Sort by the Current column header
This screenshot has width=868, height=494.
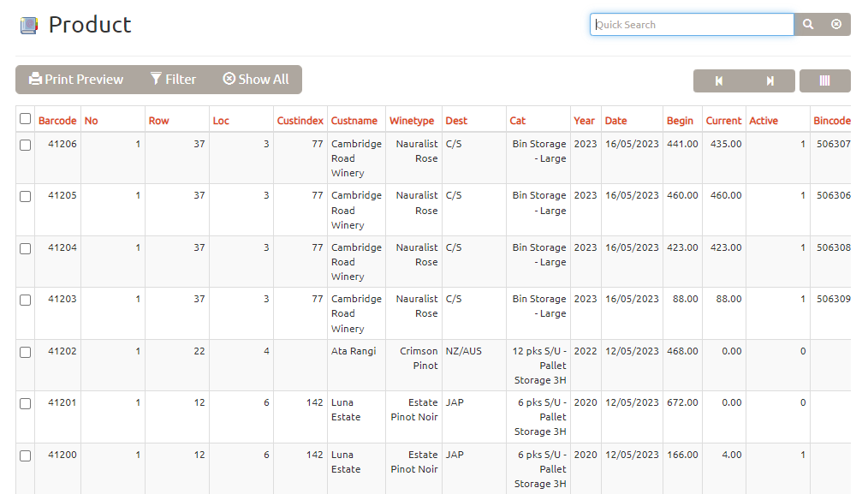pyautogui.click(x=723, y=121)
